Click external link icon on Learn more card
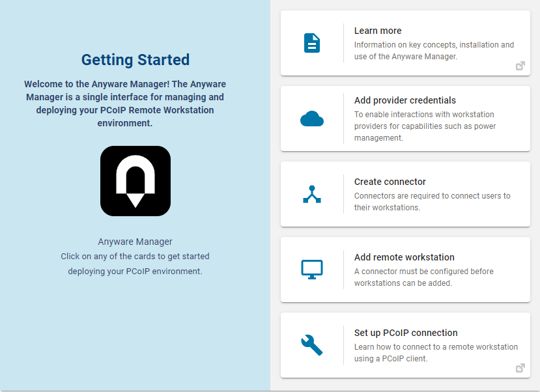The width and height of the screenshot is (540, 392). (x=520, y=66)
